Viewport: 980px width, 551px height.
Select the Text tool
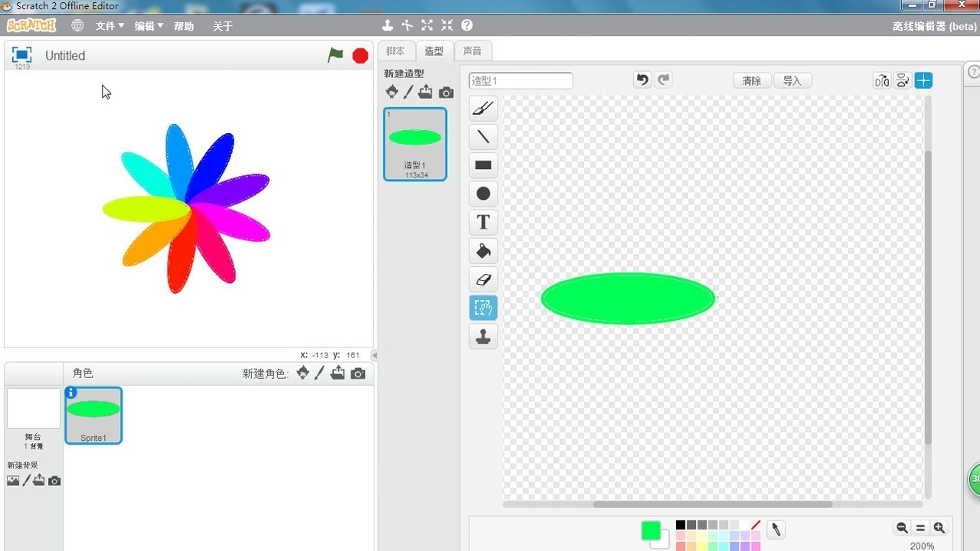(x=483, y=222)
